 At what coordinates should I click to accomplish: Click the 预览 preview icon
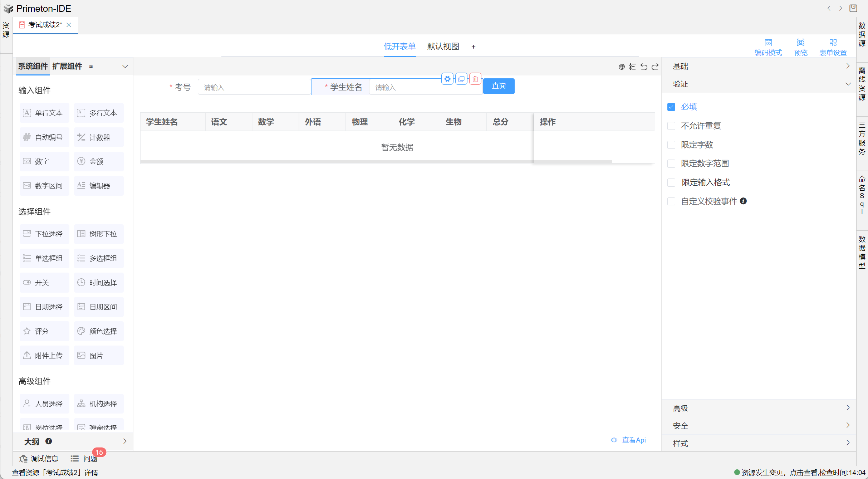(800, 47)
